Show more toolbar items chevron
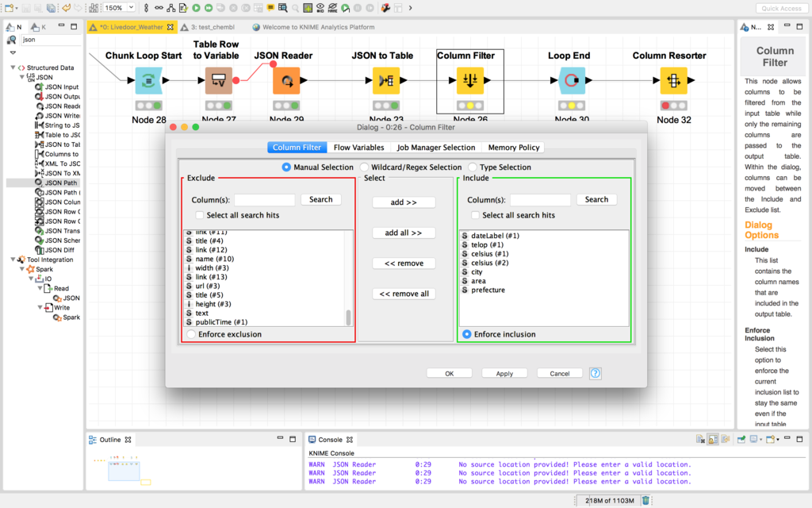The width and height of the screenshot is (812, 508). pos(410,8)
